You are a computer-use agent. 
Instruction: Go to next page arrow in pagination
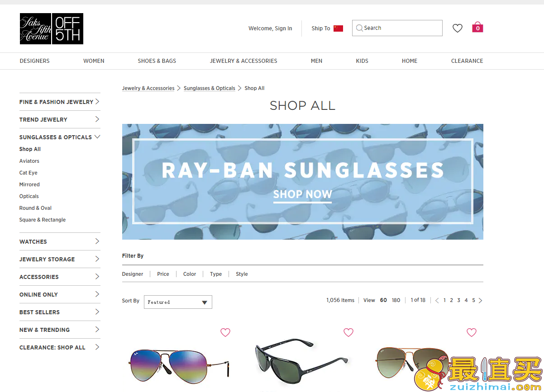(x=480, y=300)
